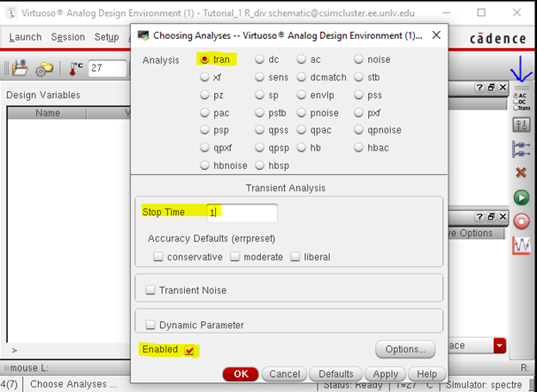
Task: Stop simulation with the red stop icon
Action: 521,221
